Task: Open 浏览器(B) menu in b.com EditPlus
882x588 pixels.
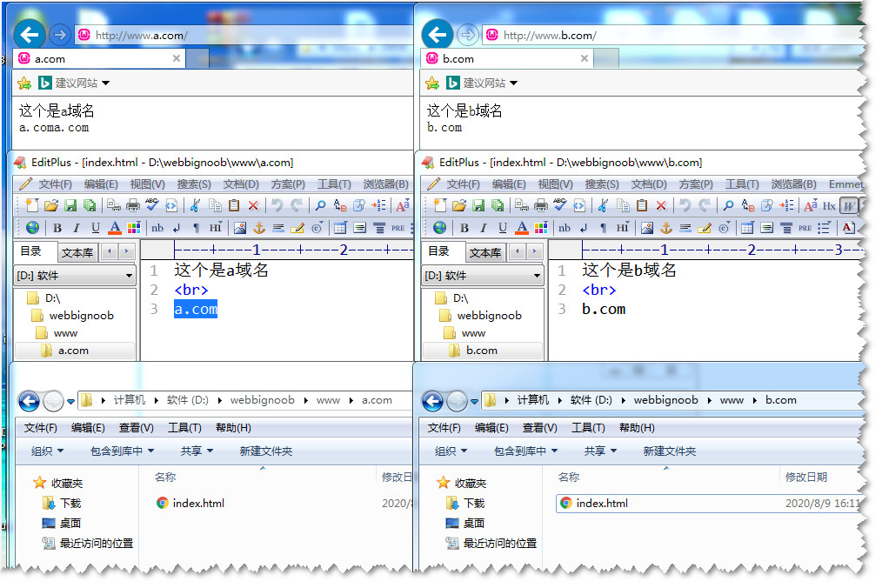Action: pyautogui.click(x=793, y=184)
